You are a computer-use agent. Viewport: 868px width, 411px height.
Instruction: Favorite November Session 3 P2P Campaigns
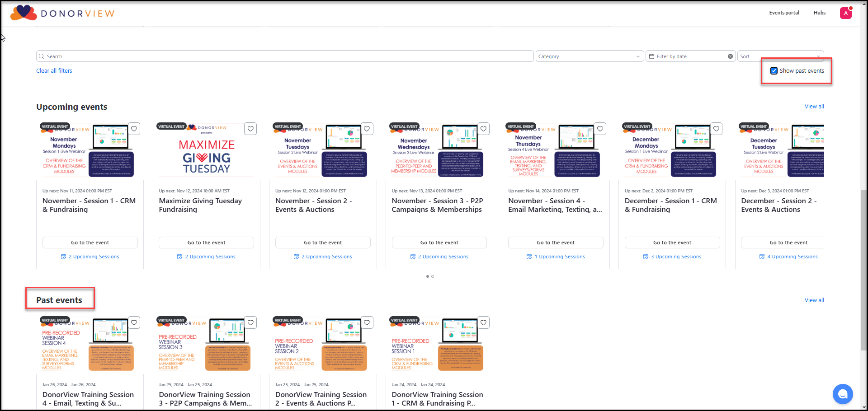[483, 129]
